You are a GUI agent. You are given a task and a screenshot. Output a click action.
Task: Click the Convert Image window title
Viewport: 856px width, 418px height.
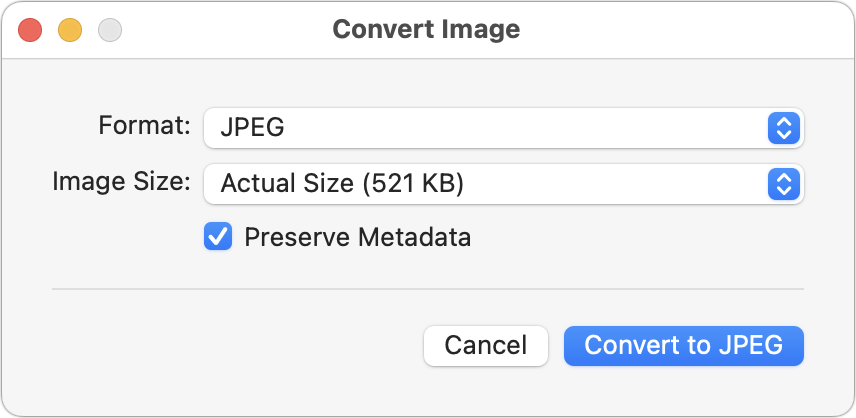click(426, 29)
